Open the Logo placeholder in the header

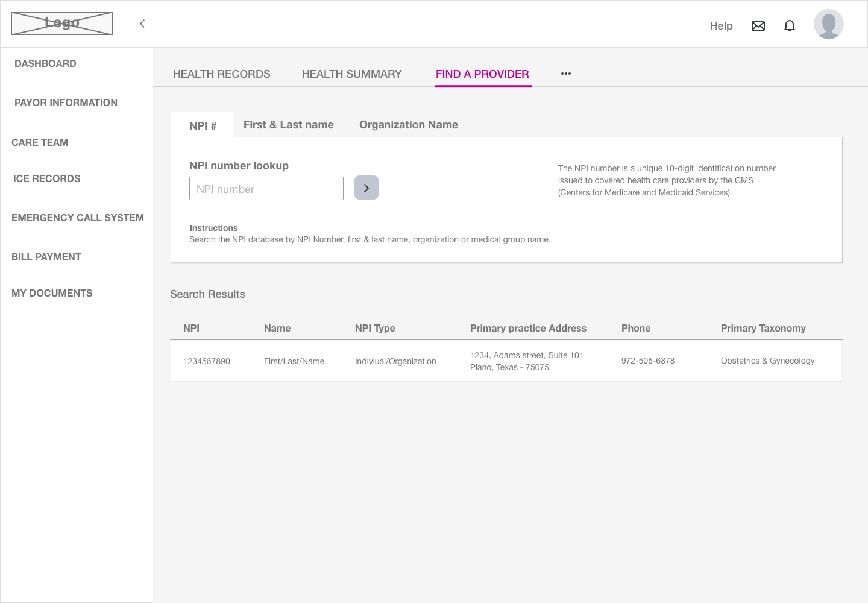(x=61, y=23)
